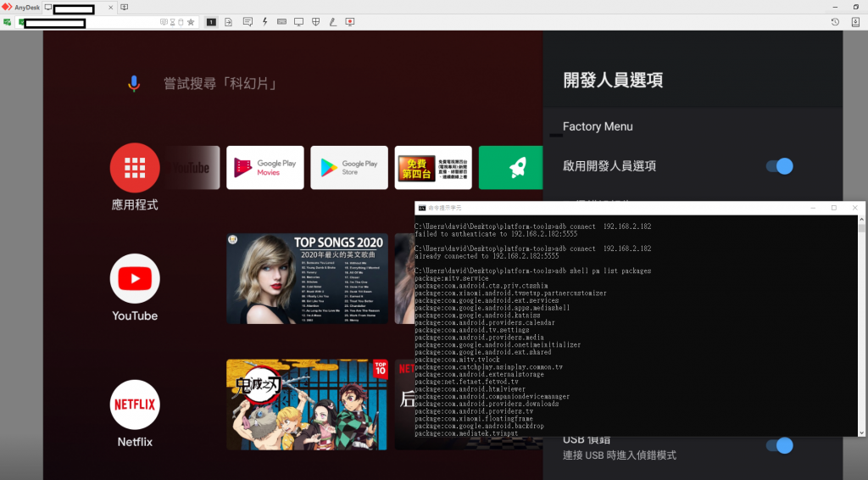Screen dimensions: 868x480
Task: Click the session history clock icon
Action: 835,21
